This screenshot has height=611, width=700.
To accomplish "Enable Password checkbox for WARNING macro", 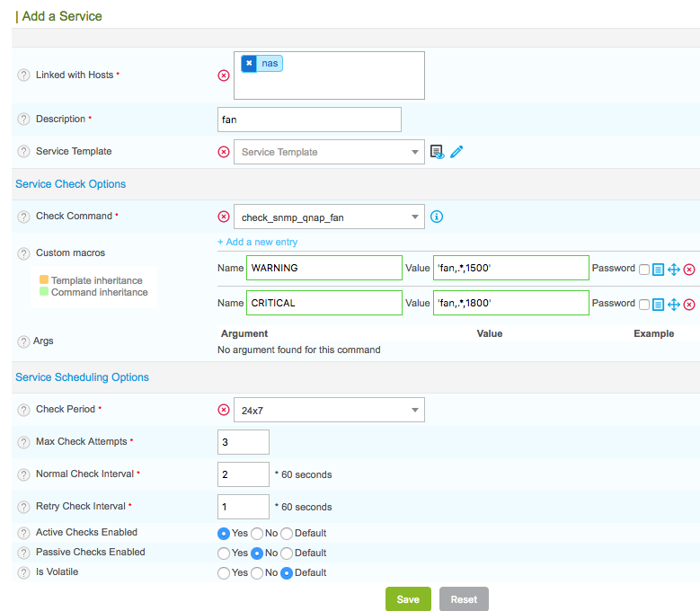I will point(643,269).
